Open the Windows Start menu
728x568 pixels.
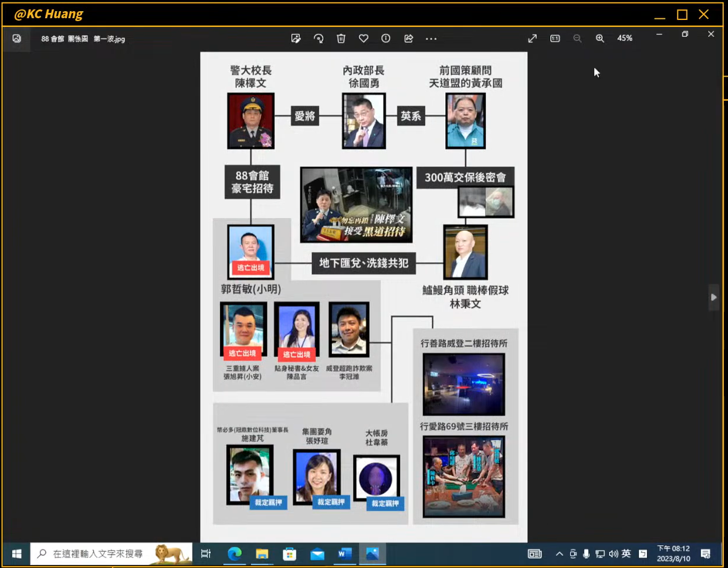point(16,554)
